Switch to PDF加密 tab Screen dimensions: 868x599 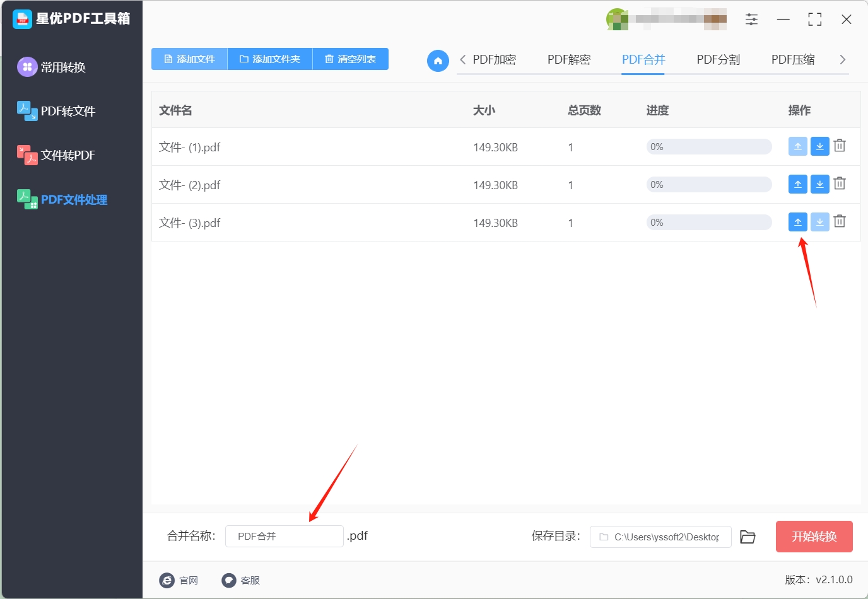tap(495, 60)
